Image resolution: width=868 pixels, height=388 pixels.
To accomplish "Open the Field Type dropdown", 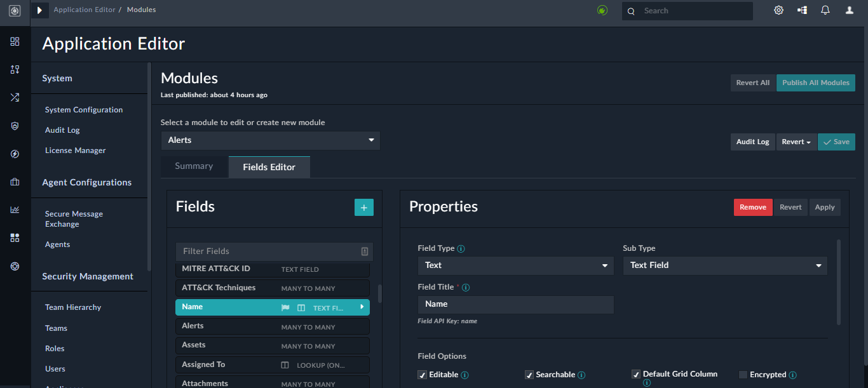I will pyautogui.click(x=515, y=265).
